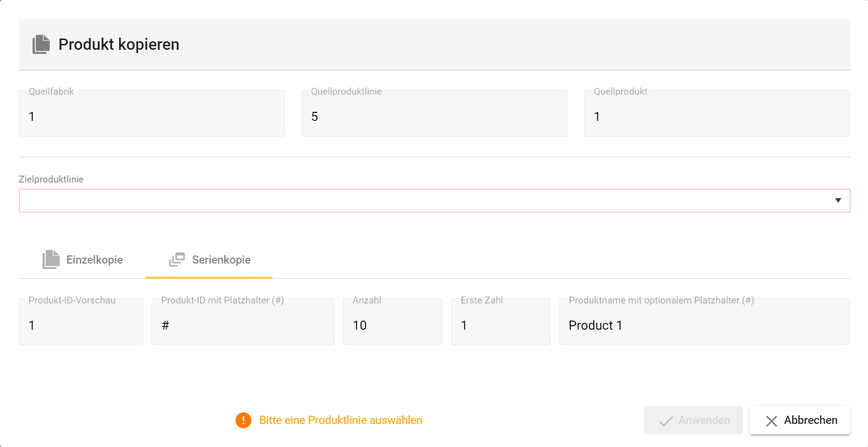This screenshot has width=868, height=447.
Task: Edit the Produkt-ID mit Platzhalter field
Action: [x=243, y=325]
